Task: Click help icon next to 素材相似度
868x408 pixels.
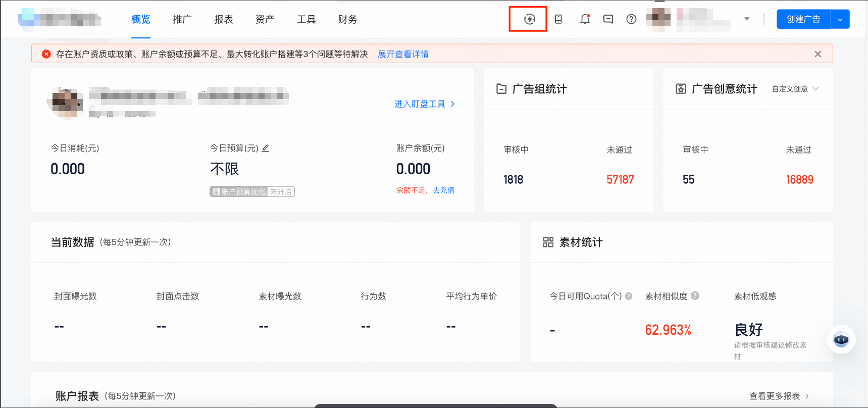Action: tap(695, 296)
